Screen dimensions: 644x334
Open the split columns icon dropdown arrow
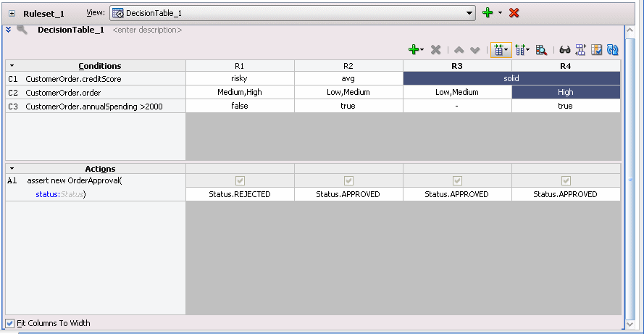pyautogui.click(x=528, y=50)
